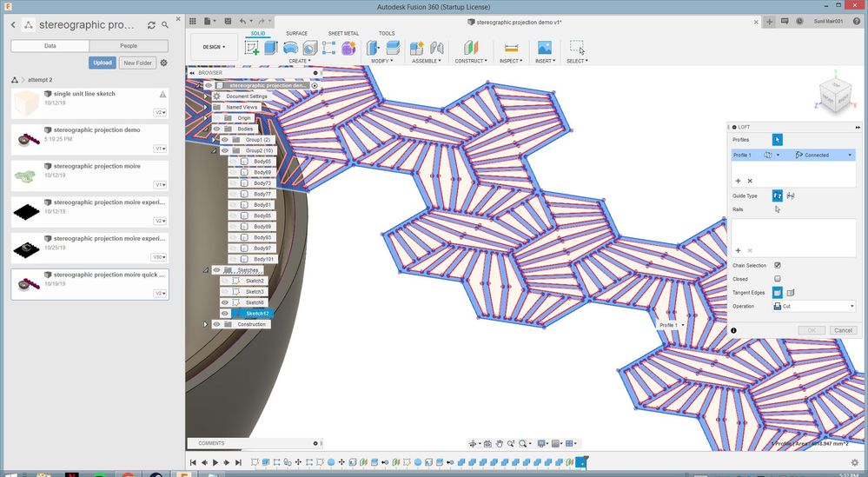Select Sketch12 in the browser tree

[257, 314]
